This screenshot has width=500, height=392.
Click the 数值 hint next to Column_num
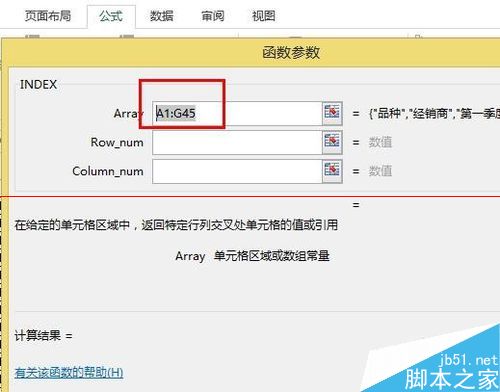click(380, 171)
